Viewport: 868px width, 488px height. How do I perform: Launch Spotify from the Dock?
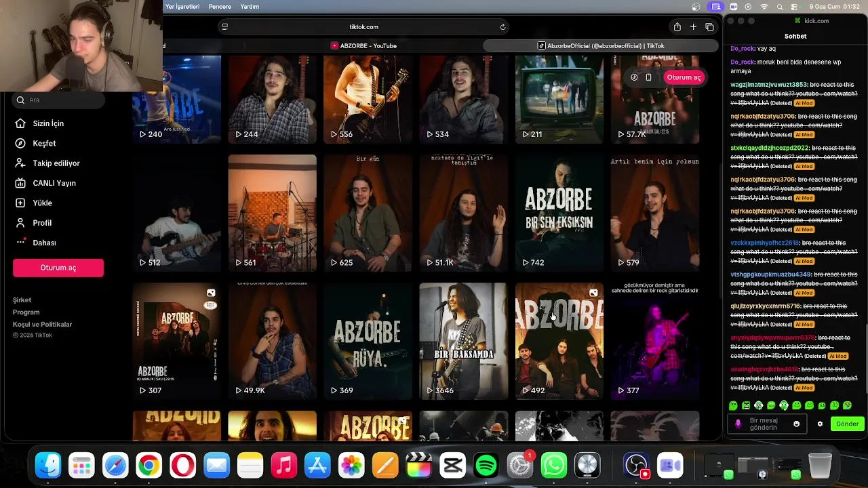coord(486,466)
